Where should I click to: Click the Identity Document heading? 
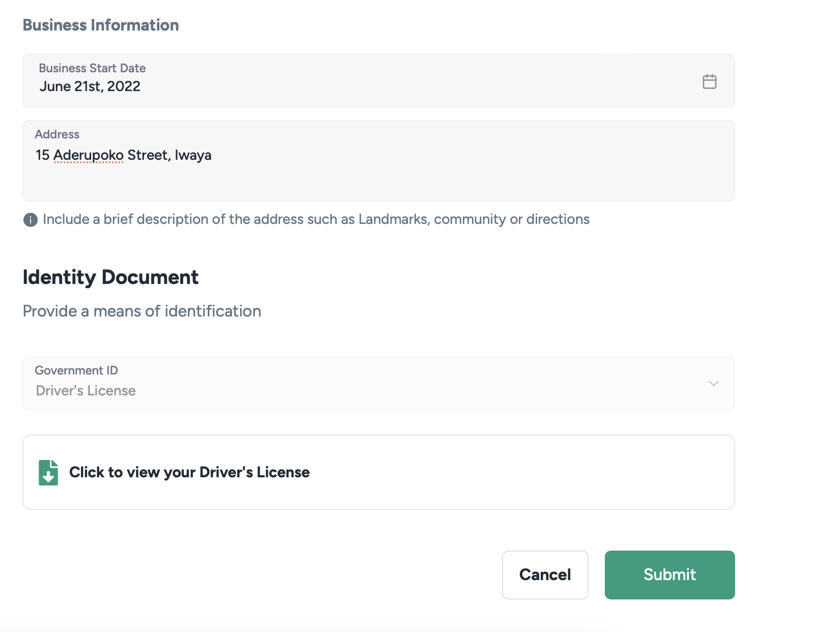coord(110,277)
